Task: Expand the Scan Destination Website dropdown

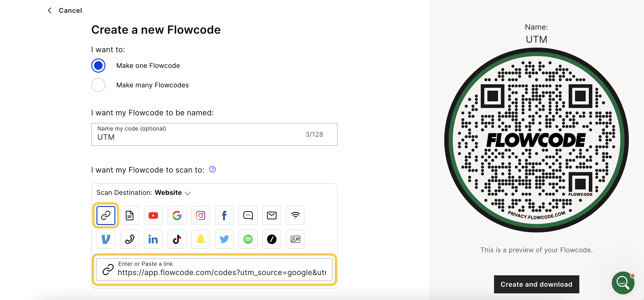Action: (x=144, y=192)
